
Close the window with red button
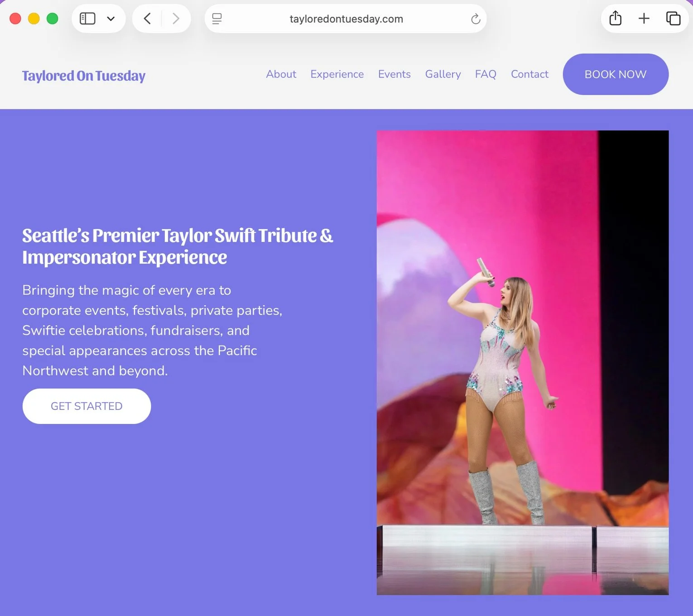coord(15,19)
